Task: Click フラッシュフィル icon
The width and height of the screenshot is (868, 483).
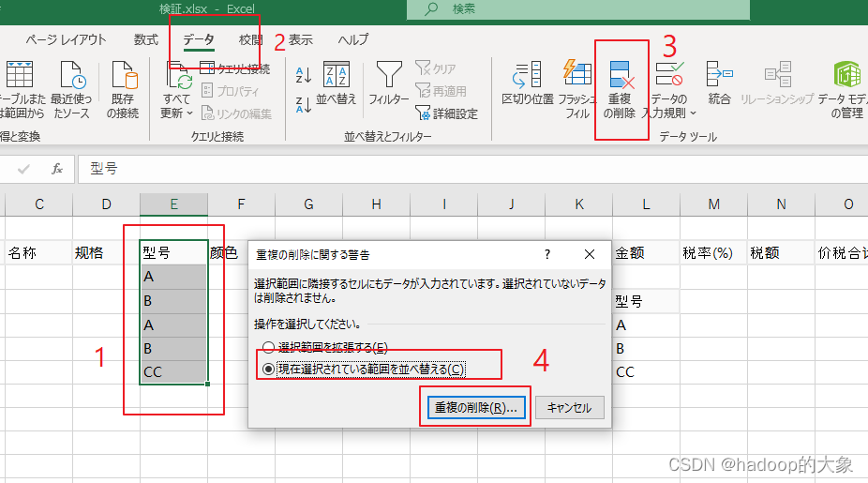Action: [576, 73]
